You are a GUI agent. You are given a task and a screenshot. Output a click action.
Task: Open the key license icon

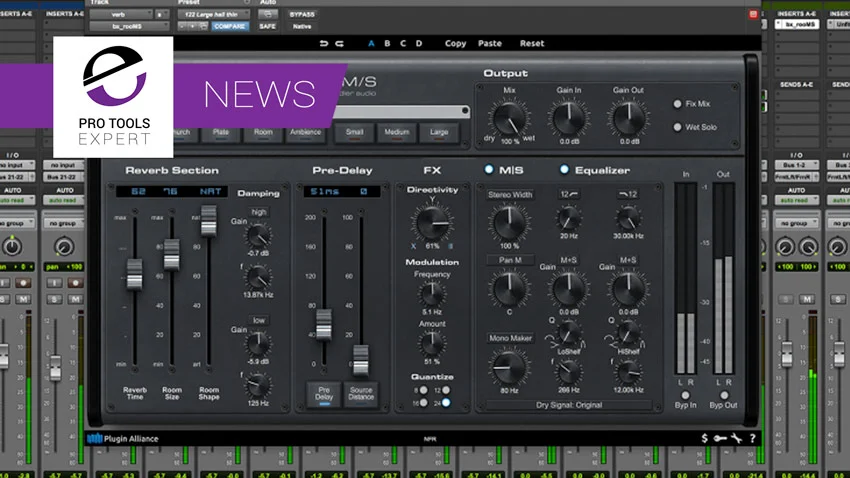point(720,438)
